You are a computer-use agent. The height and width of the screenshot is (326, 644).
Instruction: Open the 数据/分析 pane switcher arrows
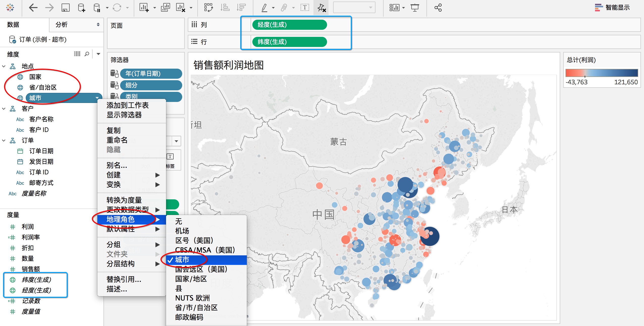point(98,24)
